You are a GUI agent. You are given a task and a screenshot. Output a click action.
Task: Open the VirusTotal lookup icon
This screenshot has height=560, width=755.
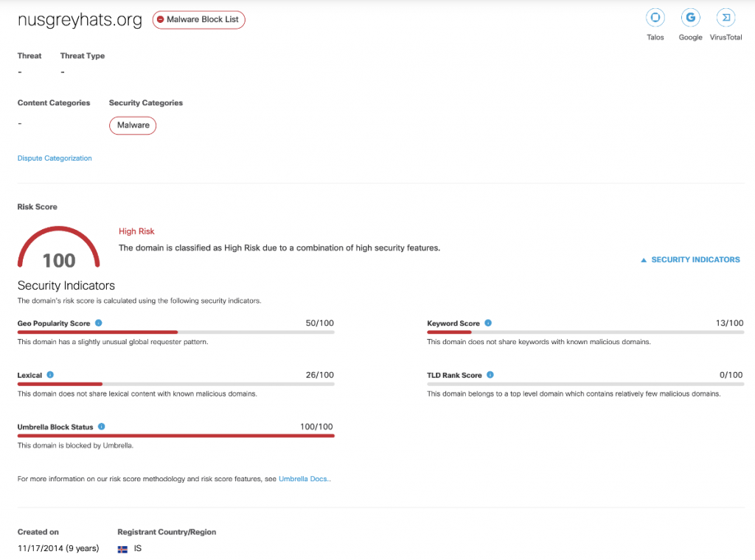click(x=726, y=18)
